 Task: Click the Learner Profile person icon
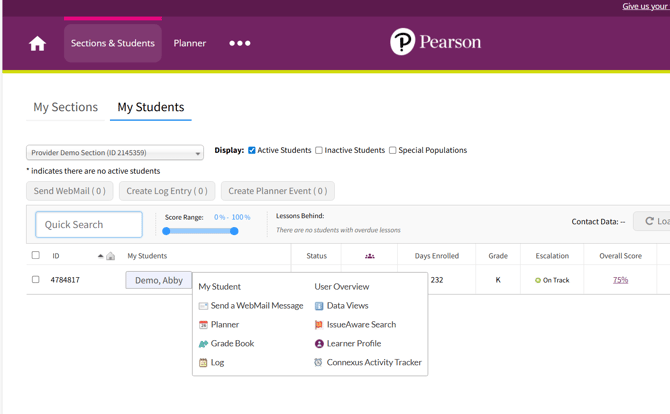(x=319, y=344)
